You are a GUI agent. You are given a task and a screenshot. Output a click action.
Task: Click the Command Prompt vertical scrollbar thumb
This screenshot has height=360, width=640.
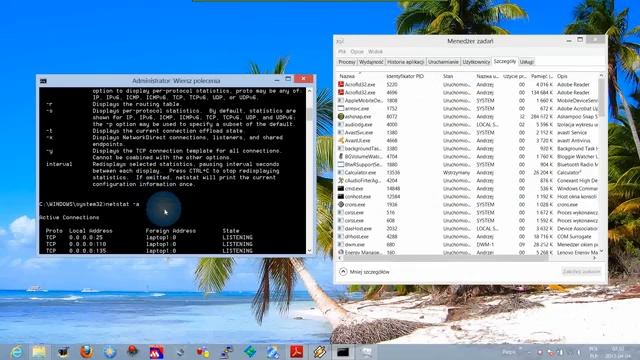309,114
